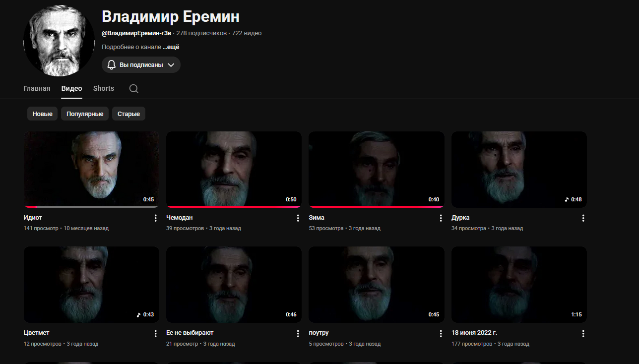This screenshot has width=639, height=364.
Task: Play the Дурка video thumbnail
Action: pos(519,169)
